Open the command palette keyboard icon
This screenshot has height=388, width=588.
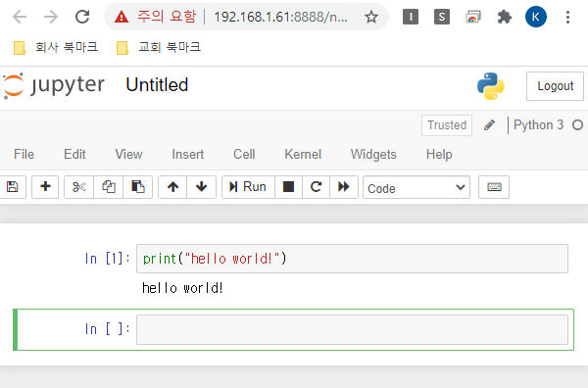494,187
